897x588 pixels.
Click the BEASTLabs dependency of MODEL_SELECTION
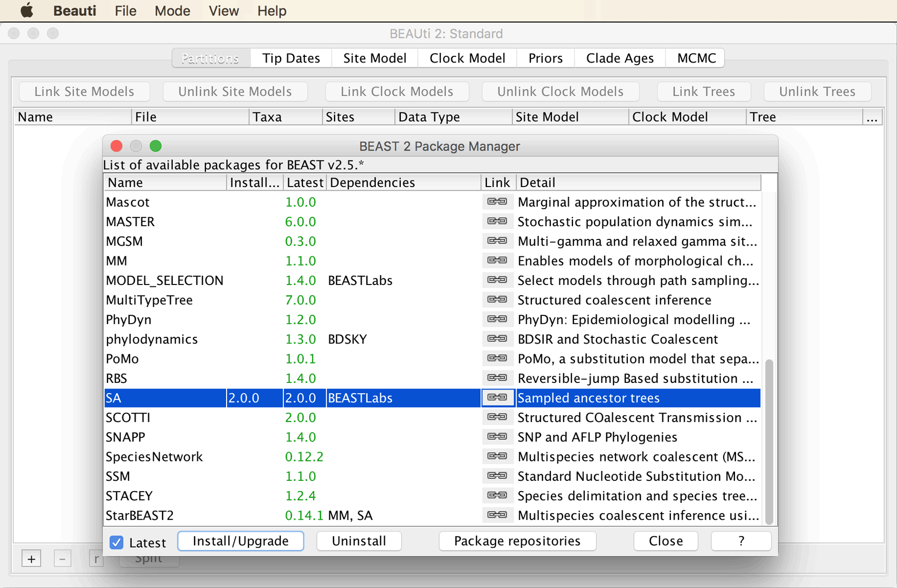click(360, 280)
